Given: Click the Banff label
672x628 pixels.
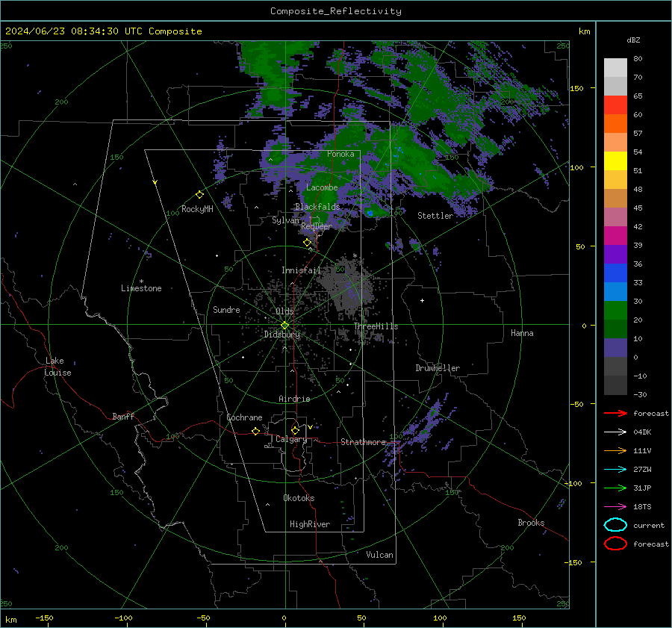Looking at the screenshot, I should [123, 417].
